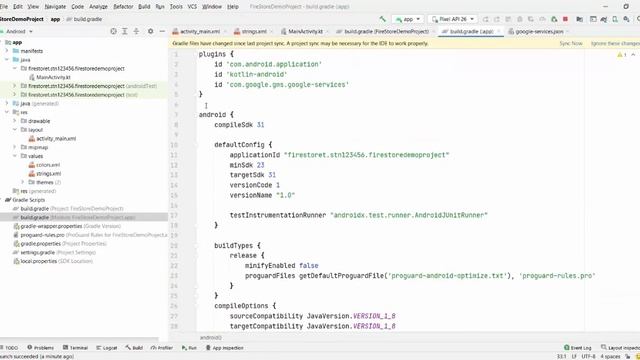Select gradle-wrapper.properties in Gradle Scripts
This screenshot has width=640, height=360.
pyautogui.click(x=67, y=226)
